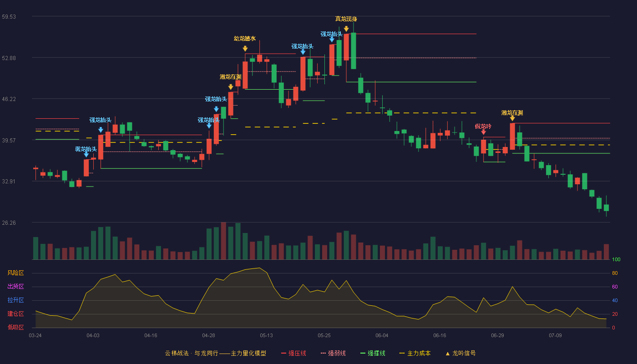Click the 05-13 date label

(x=266, y=335)
